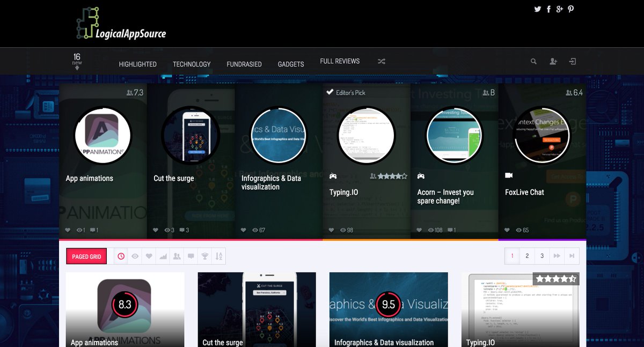644x347 pixels.
Task: Open the Technology menu
Action: point(192,64)
